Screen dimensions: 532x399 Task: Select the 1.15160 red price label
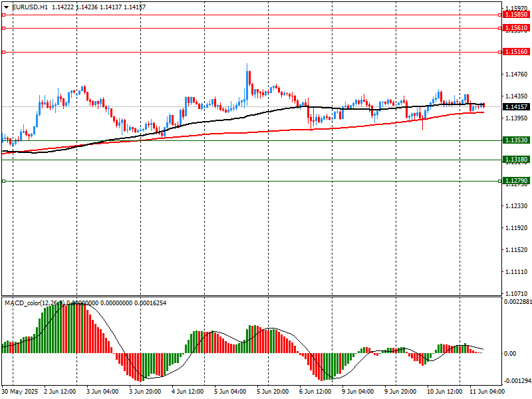516,52
